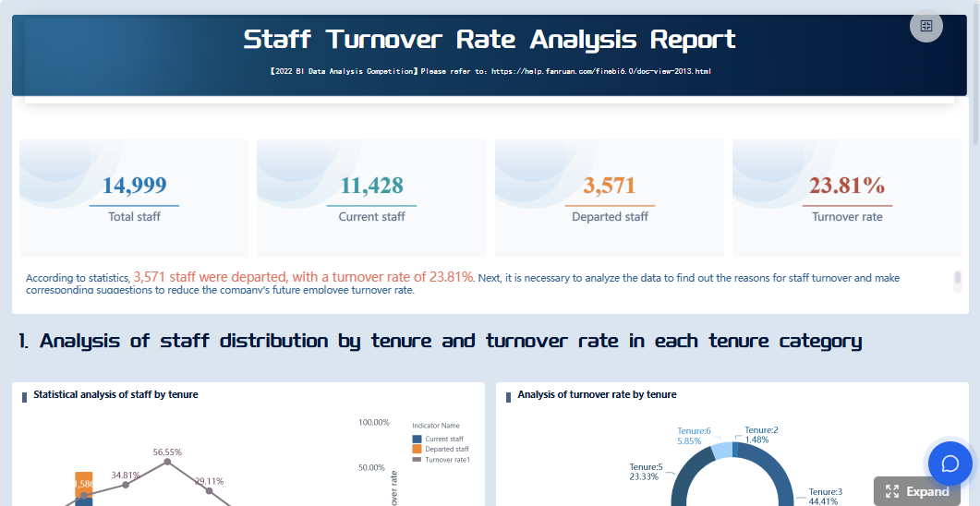This screenshot has width=980, height=506.
Task: Toggle Current staff legend swatch
Action: [x=417, y=439]
